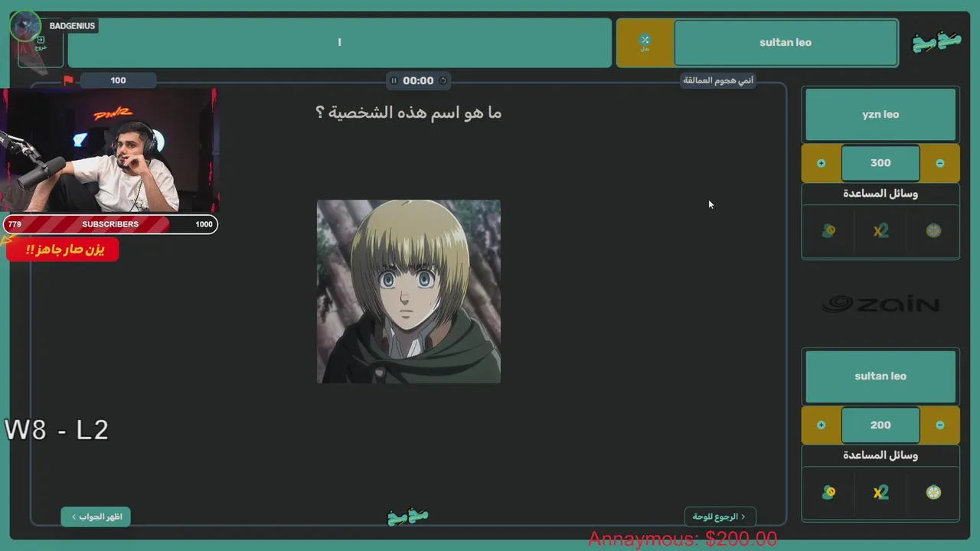Click the BADGENIUS profile avatar
The image size is (980, 551).
25,26
